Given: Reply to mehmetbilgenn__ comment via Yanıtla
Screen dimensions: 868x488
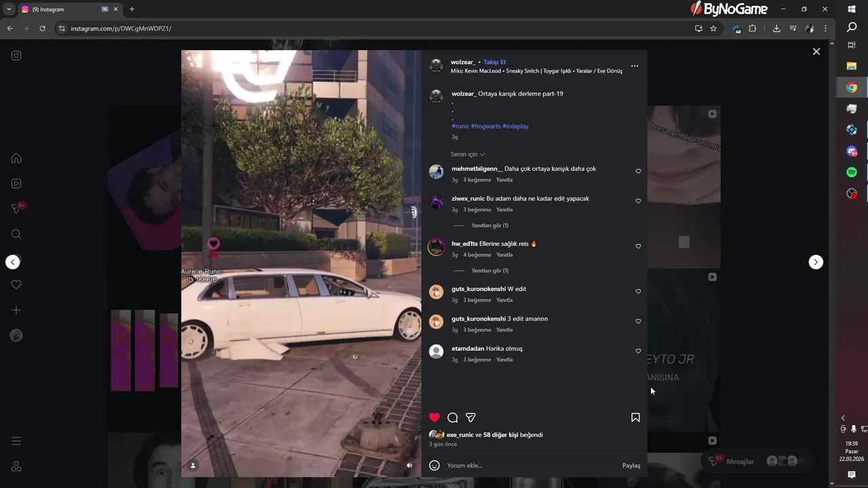Looking at the screenshot, I should [505, 180].
